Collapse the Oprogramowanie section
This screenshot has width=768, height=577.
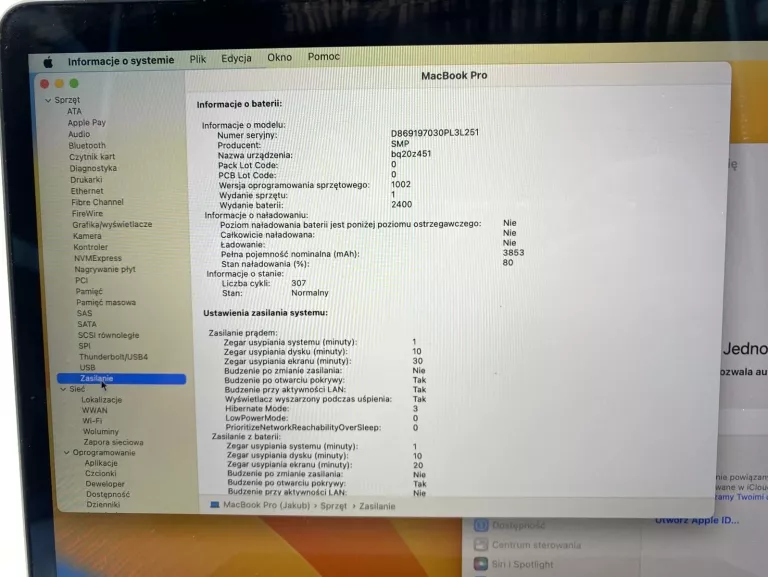[67, 453]
